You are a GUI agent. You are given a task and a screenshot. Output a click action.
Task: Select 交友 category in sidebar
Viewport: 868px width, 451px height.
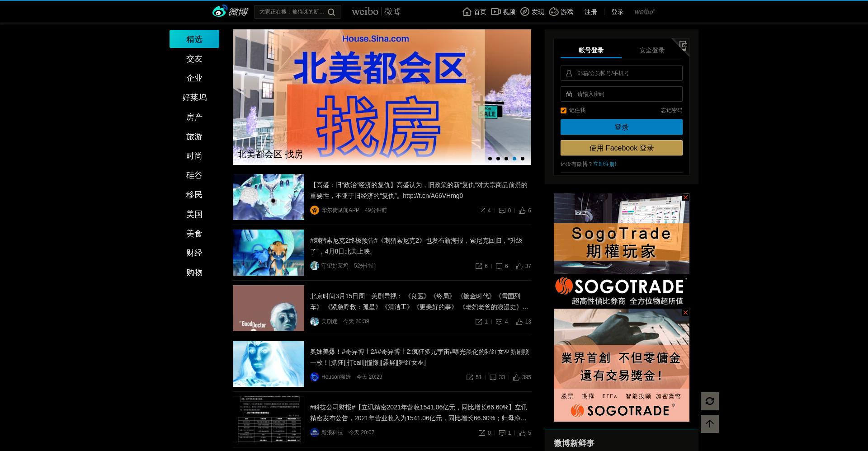coord(194,59)
